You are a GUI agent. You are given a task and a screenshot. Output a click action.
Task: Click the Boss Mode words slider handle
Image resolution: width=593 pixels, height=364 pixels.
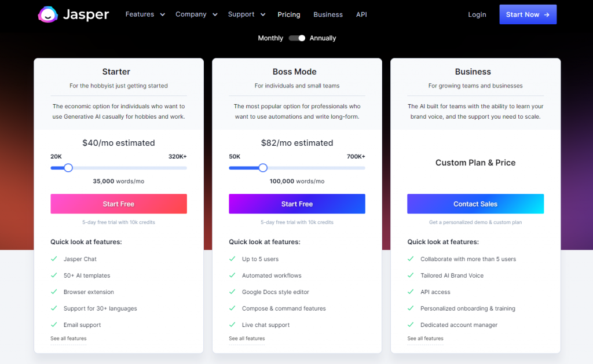click(263, 168)
